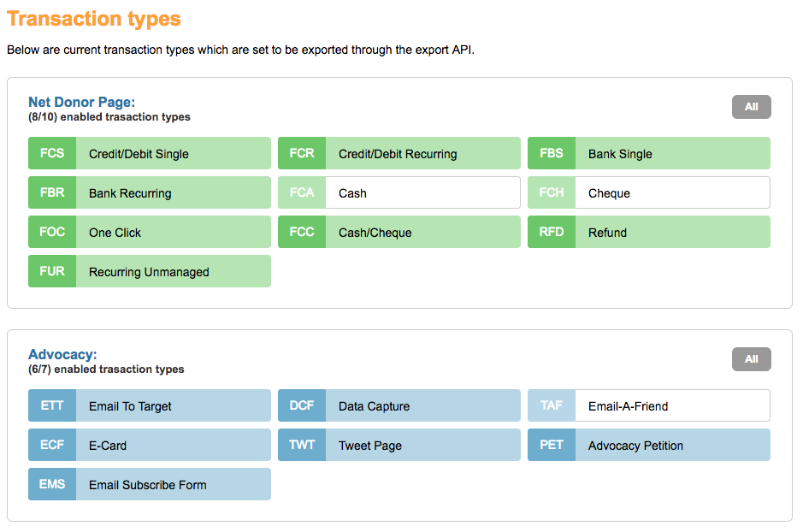This screenshot has height=532, width=803.
Task: Click the PET Advocacy Petition badge
Action: tap(551, 445)
